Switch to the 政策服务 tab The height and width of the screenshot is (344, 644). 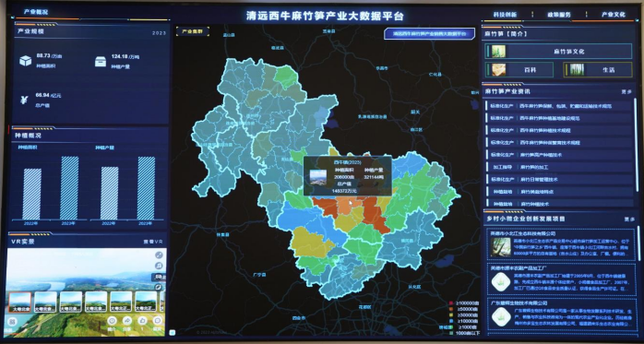click(x=558, y=15)
